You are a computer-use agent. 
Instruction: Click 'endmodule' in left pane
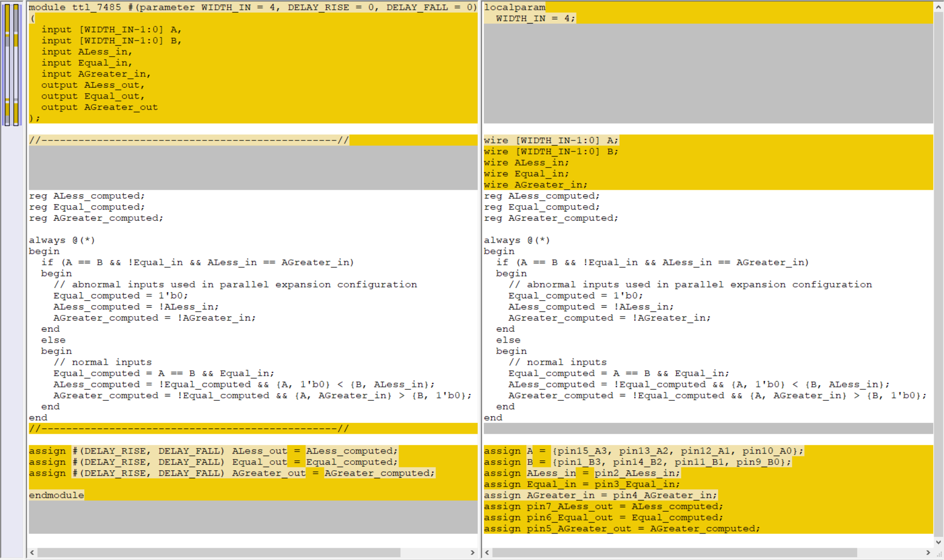click(56, 495)
